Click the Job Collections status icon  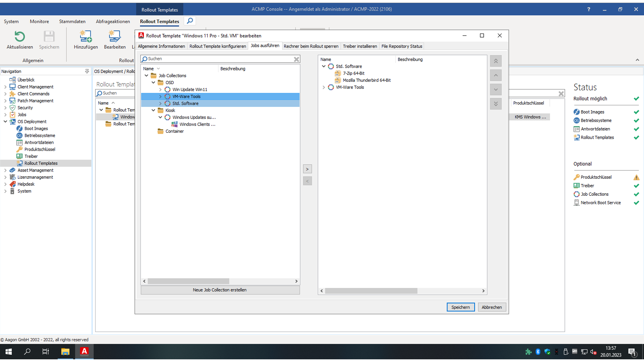tap(577, 194)
